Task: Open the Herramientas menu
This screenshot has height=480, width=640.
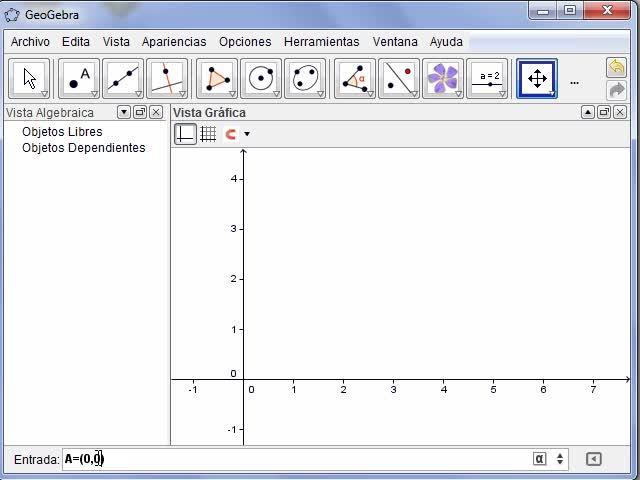Action: [322, 42]
